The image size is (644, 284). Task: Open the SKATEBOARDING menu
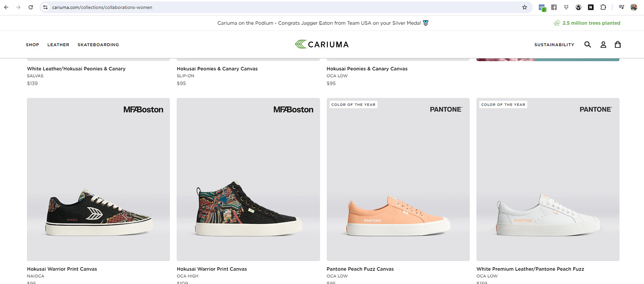[x=98, y=45]
